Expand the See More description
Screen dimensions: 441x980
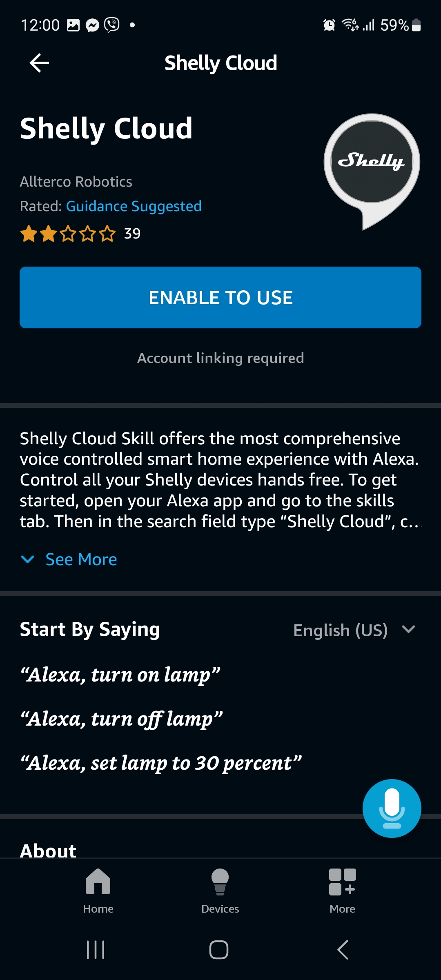click(80, 559)
